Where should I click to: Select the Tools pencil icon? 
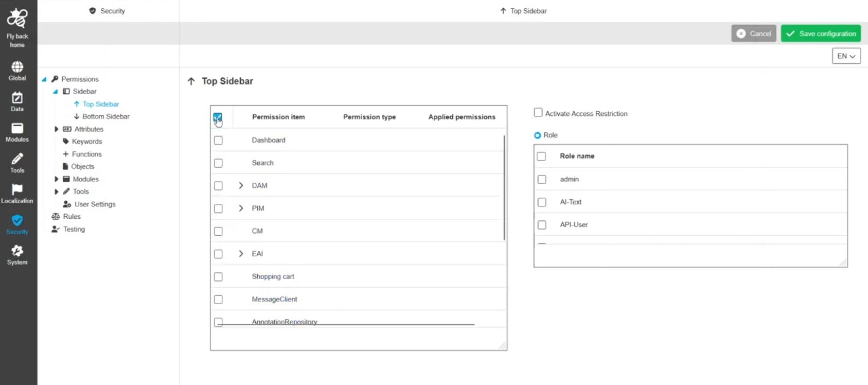tap(17, 159)
